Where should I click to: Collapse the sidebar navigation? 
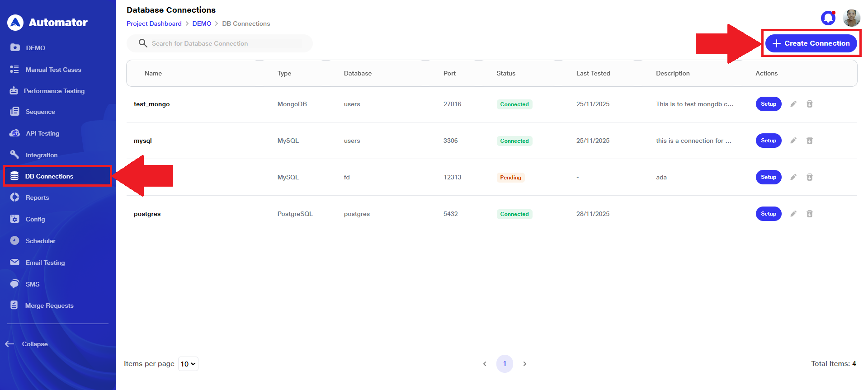coord(27,344)
